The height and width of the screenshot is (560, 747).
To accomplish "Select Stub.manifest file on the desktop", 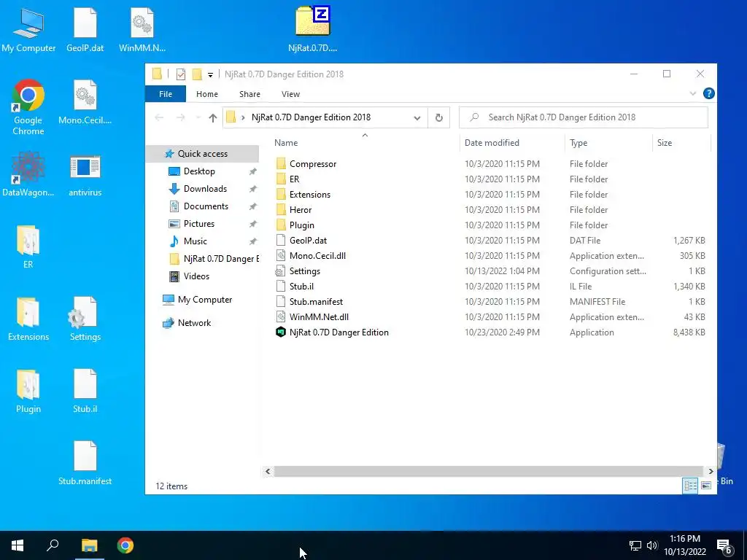I will (85, 463).
